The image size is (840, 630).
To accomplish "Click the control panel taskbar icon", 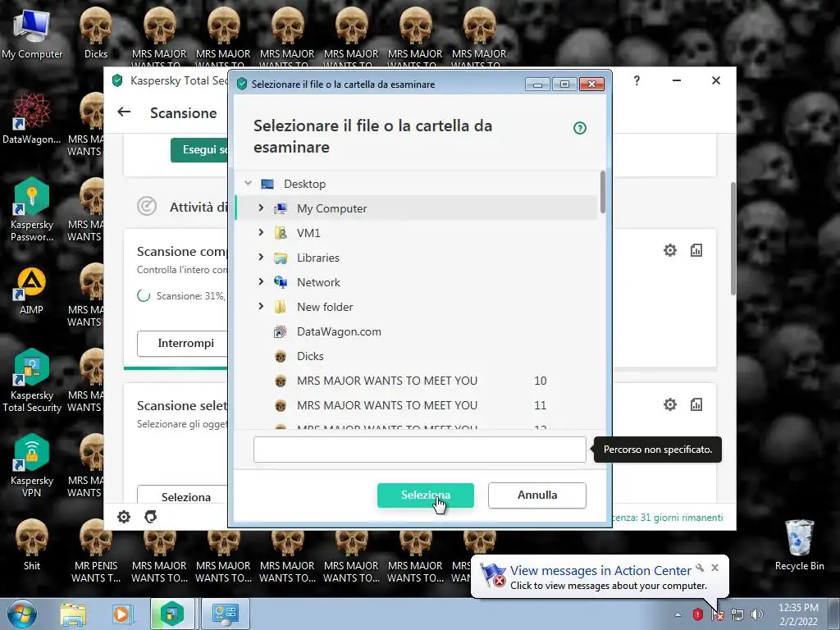I will click(225, 614).
